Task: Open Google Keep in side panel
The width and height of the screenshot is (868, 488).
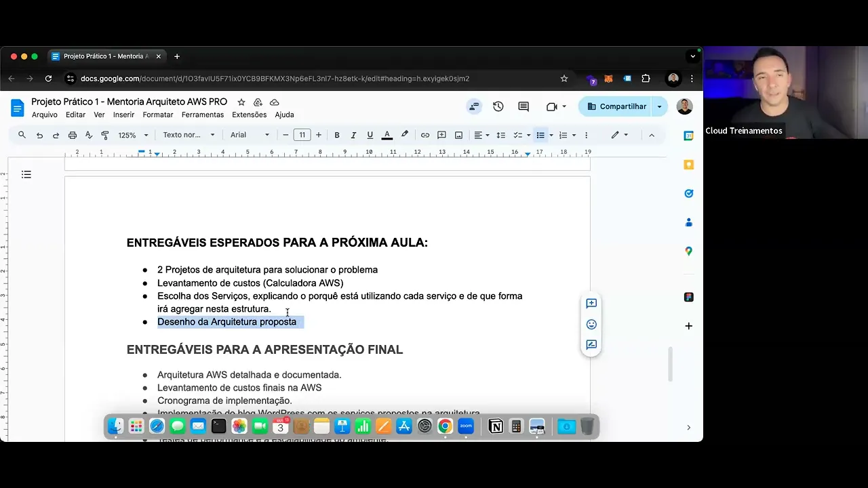Action: tap(688, 165)
